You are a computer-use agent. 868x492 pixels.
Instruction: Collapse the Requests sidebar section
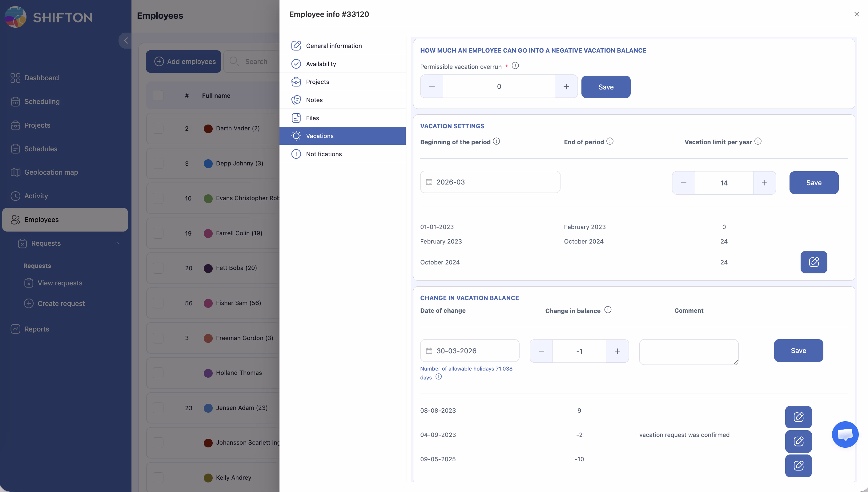(117, 243)
